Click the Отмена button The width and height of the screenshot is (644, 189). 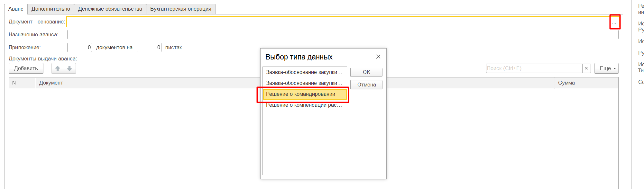pyautogui.click(x=366, y=85)
